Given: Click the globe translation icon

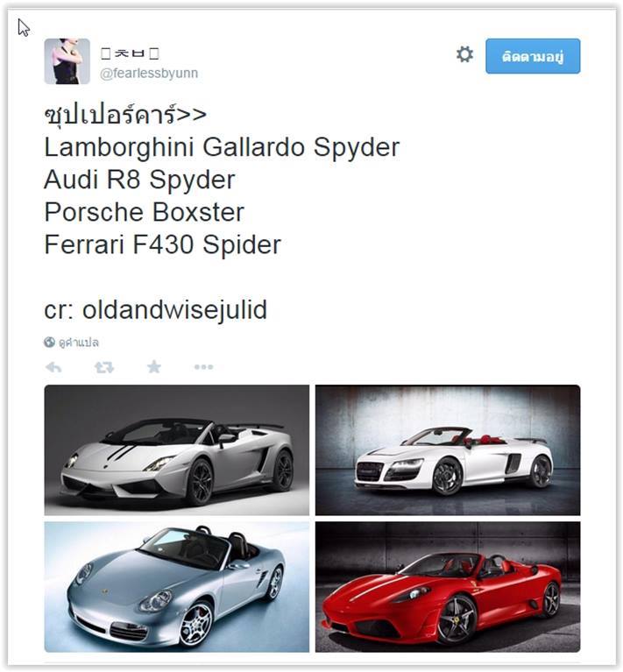Looking at the screenshot, I should click(x=49, y=342).
